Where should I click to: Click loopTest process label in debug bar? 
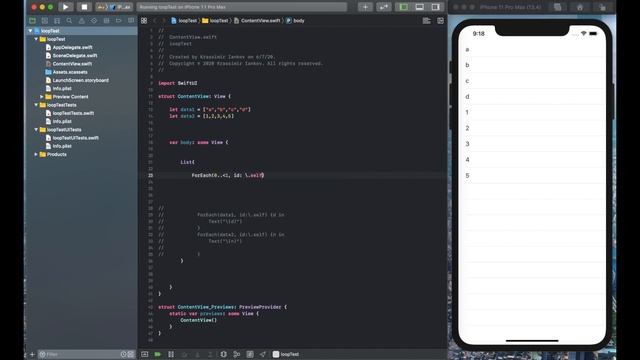(286, 354)
